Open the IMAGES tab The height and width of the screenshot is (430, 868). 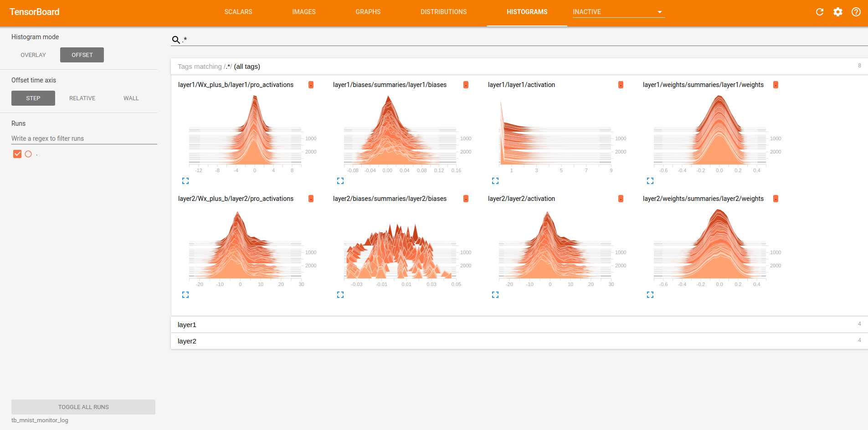click(304, 12)
